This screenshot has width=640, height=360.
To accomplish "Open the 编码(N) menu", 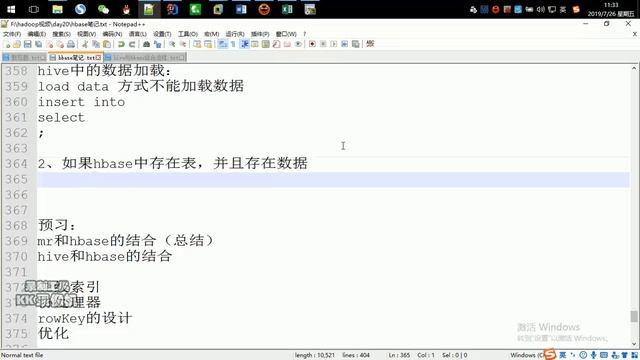I will [112, 34].
